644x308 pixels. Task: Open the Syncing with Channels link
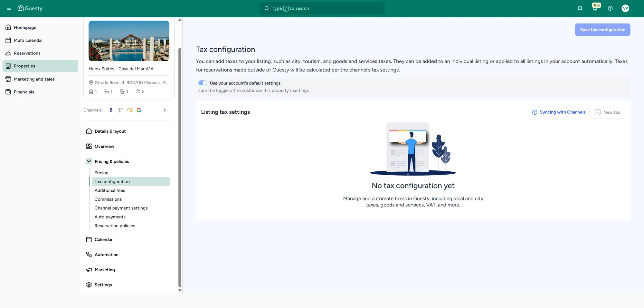(559, 112)
